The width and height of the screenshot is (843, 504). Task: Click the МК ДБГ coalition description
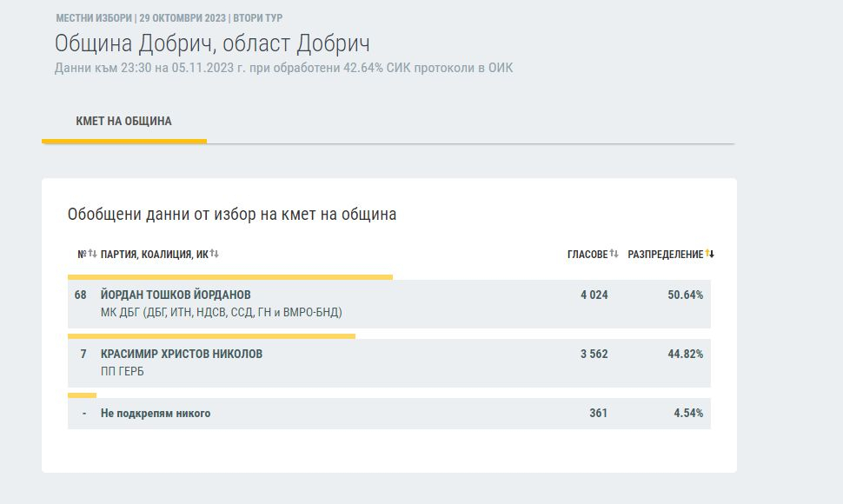click(221, 312)
